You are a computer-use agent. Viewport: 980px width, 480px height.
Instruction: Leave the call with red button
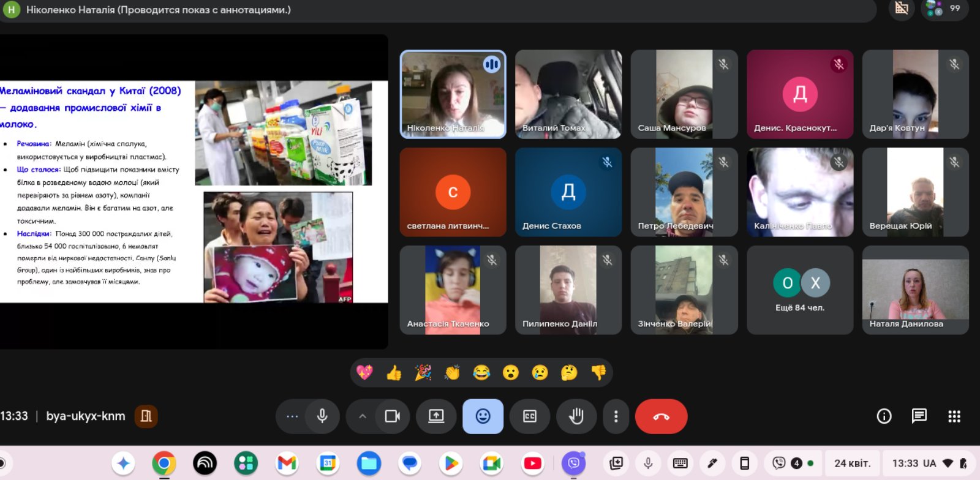(x=661, y=416)
